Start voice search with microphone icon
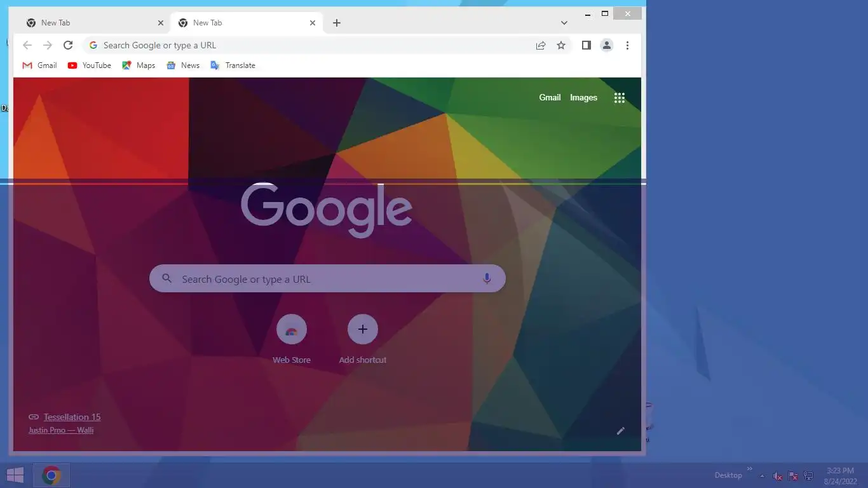This screenshot has height=488, width=868. [x=487, y=279]
